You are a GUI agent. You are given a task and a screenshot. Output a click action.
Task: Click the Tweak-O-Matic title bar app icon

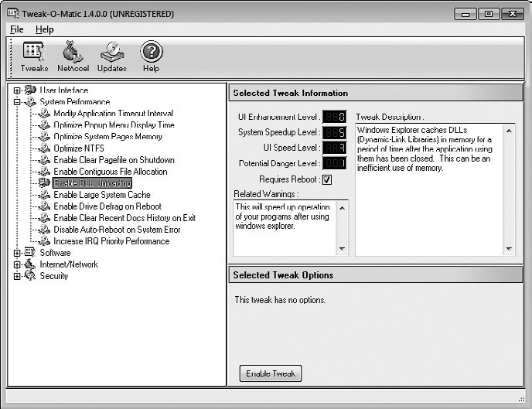[13, 14]
